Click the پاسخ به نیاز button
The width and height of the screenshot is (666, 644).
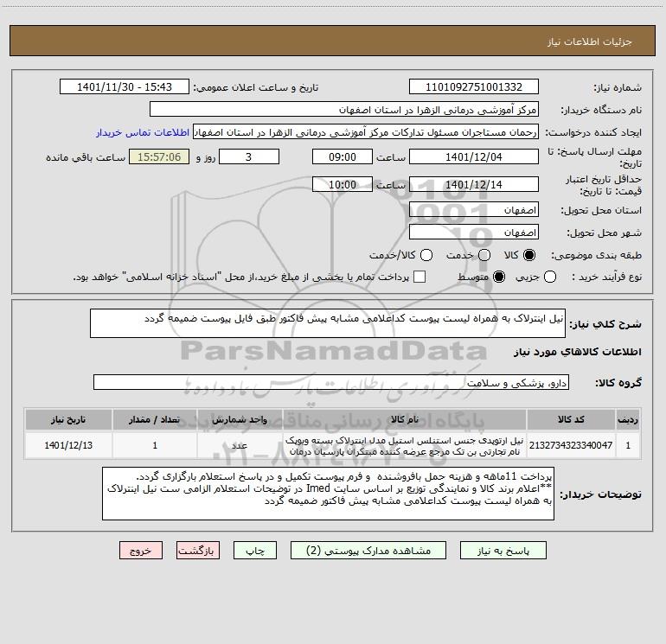(x=503, y=551)
